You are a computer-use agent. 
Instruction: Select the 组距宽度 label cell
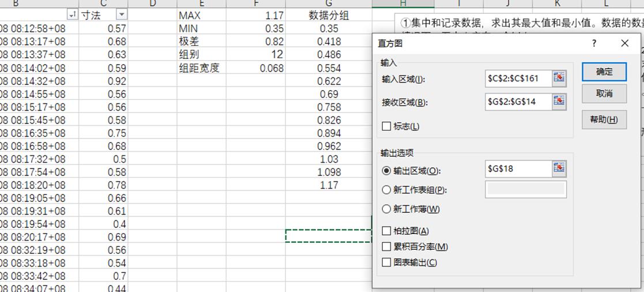[x=201, y=68]
